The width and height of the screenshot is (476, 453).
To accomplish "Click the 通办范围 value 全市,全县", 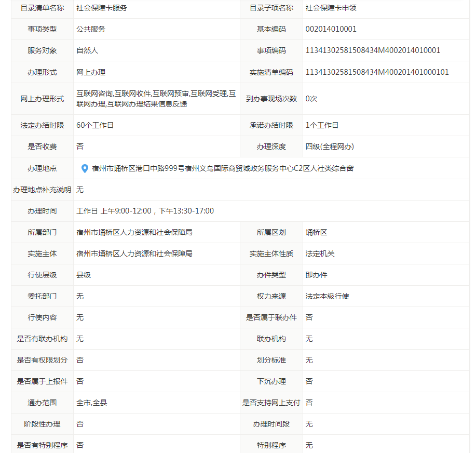I will pos(92,403).
